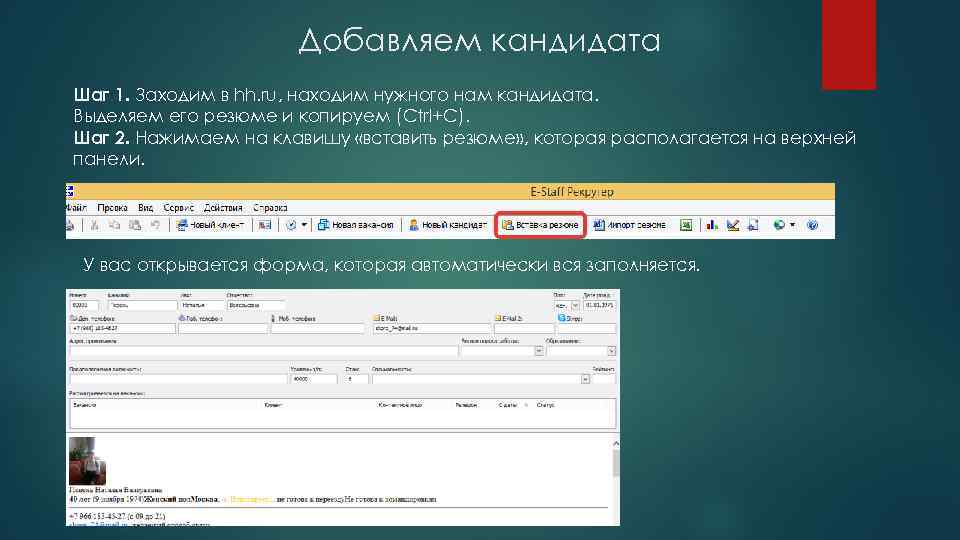The width and height of the screenshot is (960, 540).
Task: Click the line graph icon in the toolbar
Action: coord(733,225)
